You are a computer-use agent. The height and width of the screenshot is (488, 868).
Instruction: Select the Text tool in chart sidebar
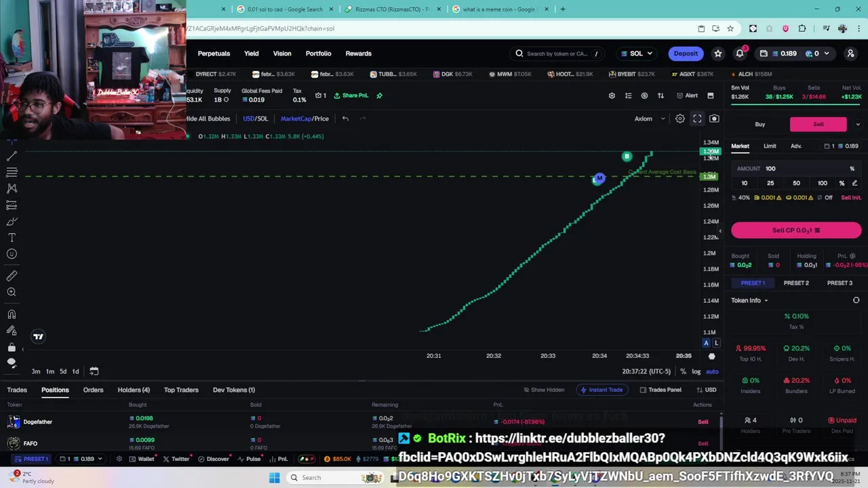point(12,238)
